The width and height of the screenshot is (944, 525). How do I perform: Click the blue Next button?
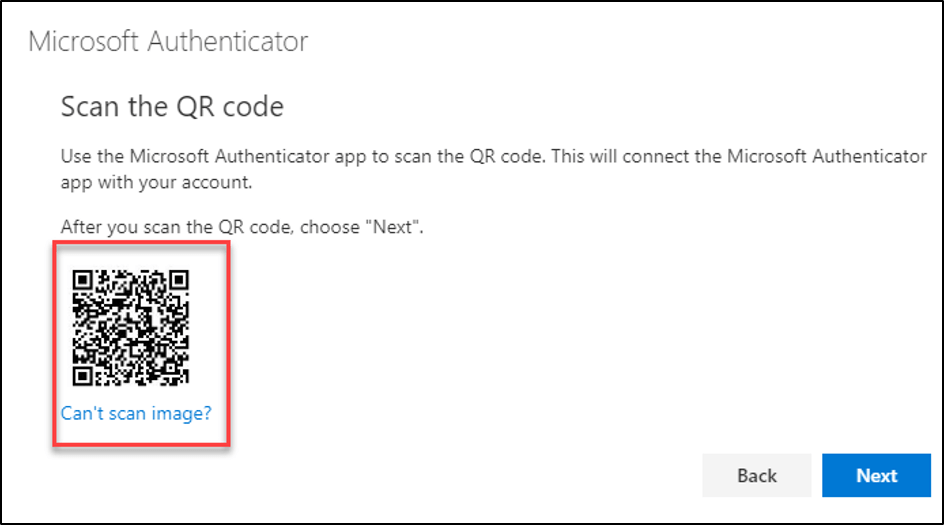[876, 476]
